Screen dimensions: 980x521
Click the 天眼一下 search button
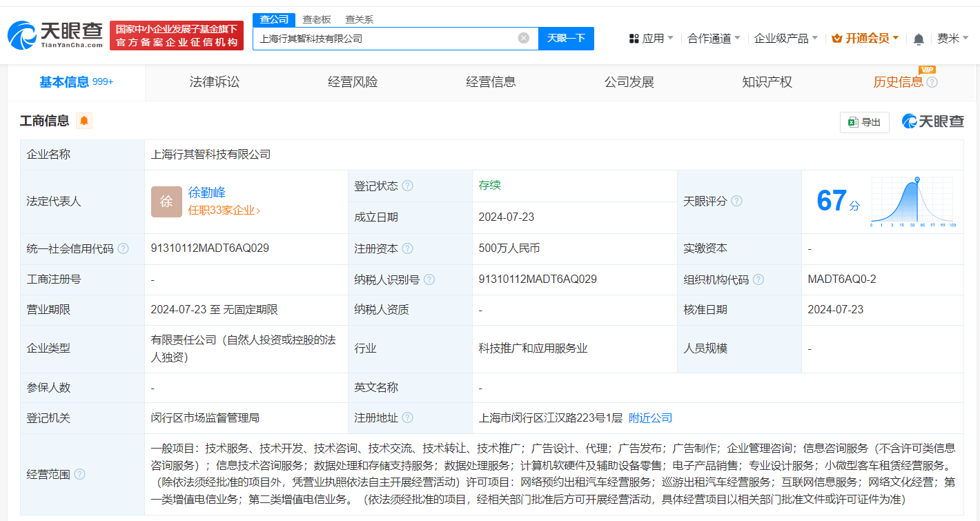(x=566, y=38)
